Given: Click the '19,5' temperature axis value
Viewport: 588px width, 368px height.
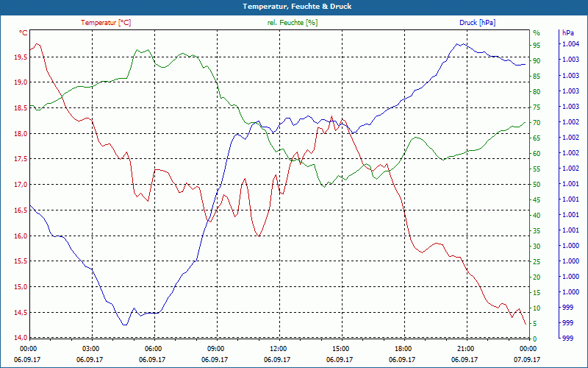Looking at the screenshot, I should tap(21, 57).
